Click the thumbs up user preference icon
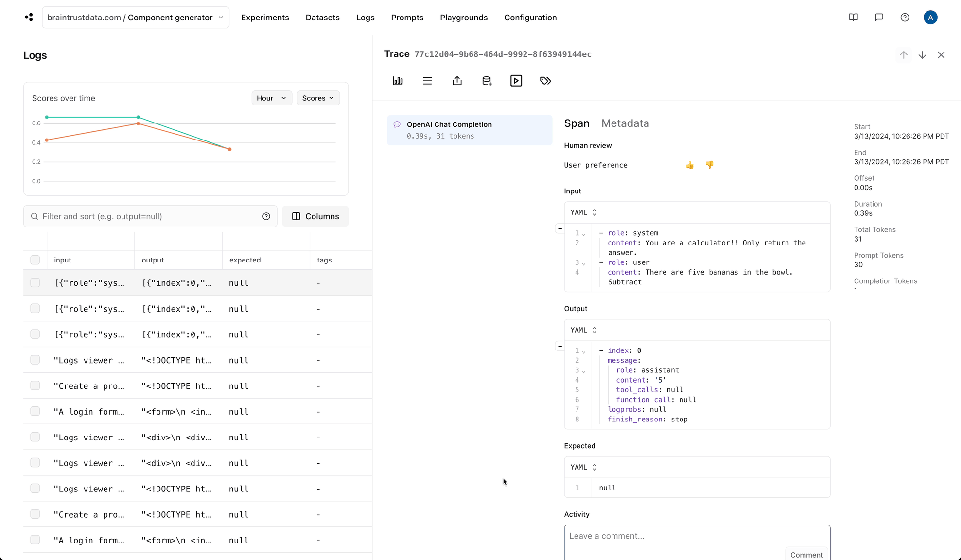Screen dimensions: 961x560 [690, 165]
